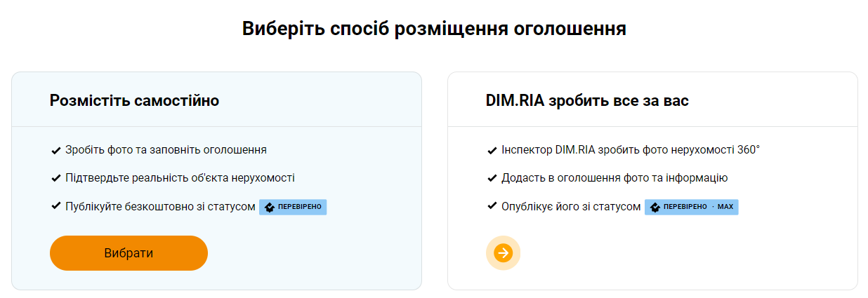Click Інспектор DIM.RIA зробить фото 360° text
The image size is (868, 298).
631,150
